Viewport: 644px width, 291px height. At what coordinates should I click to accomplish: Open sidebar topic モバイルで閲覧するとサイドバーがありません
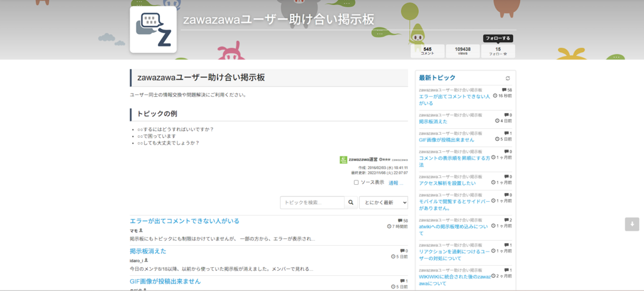point(455,205)
